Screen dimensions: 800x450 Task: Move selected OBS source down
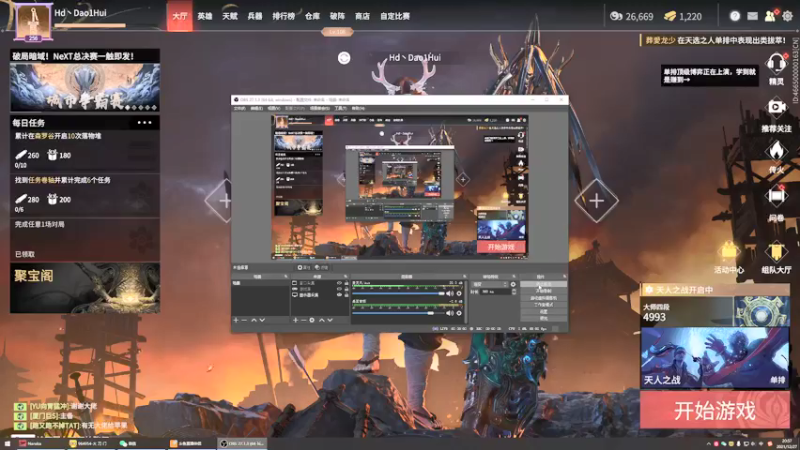[330, 320]
